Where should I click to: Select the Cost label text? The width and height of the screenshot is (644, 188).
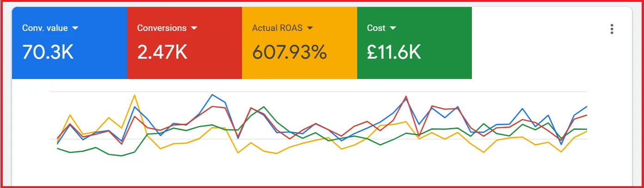[x=376, y=28]
